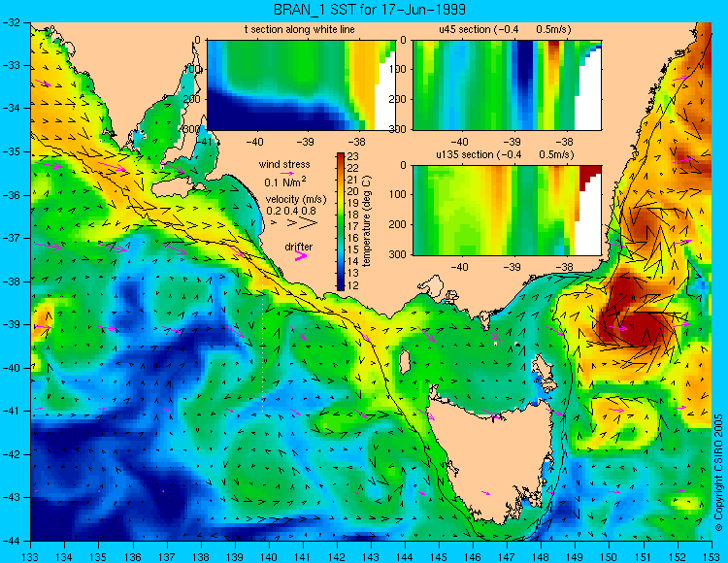Open the u135 section inset plot
The width and height of the screenshot is (728, 563).
point(507,211)
